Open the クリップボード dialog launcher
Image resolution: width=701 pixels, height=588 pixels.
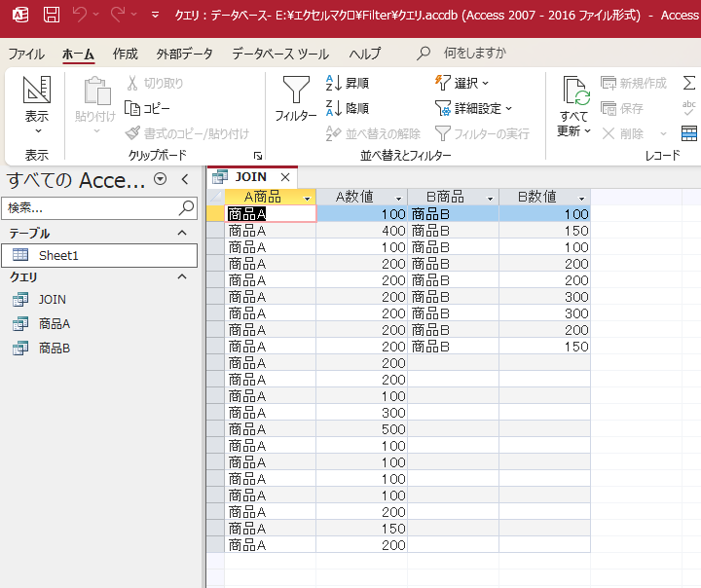258,156
